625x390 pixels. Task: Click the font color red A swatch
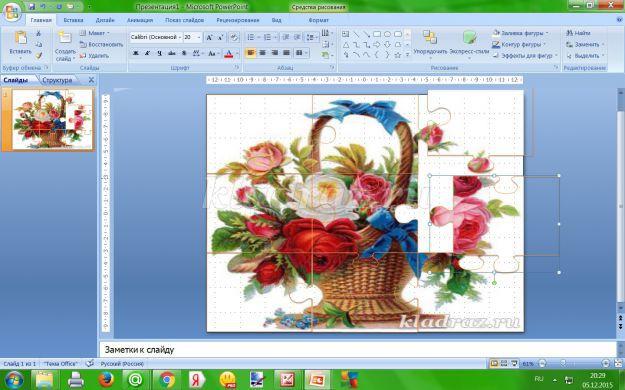click(x=228, y=53)
